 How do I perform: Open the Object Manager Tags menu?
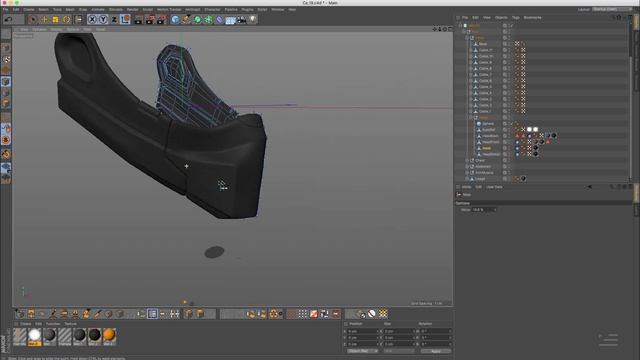pyautogui.click(x=516, y=18)
